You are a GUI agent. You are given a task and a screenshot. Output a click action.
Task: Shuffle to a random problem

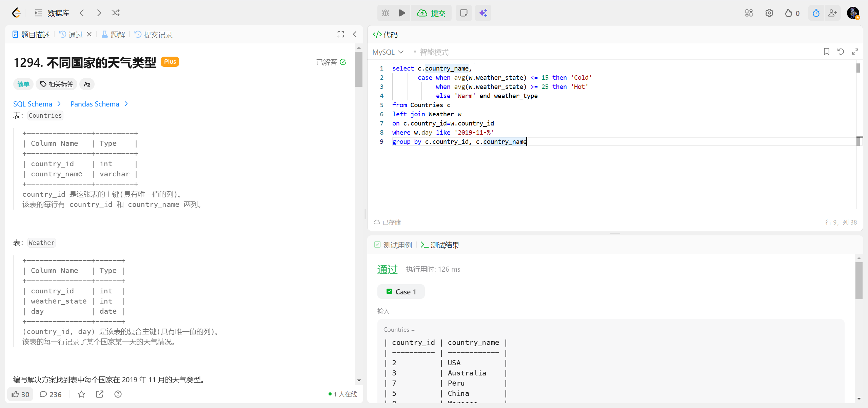tap(115, 13)
